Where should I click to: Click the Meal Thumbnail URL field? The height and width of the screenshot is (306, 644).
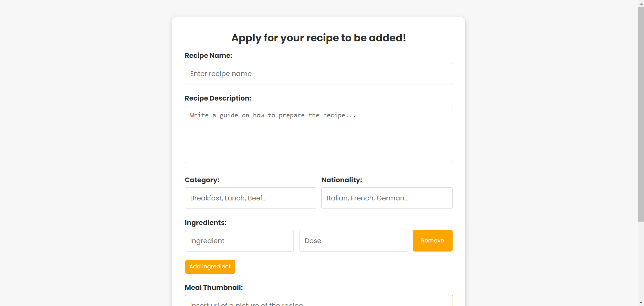point(319,301)
